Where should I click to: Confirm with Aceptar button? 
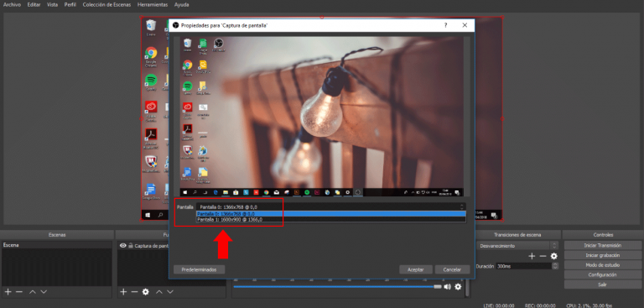click(416, 269)
